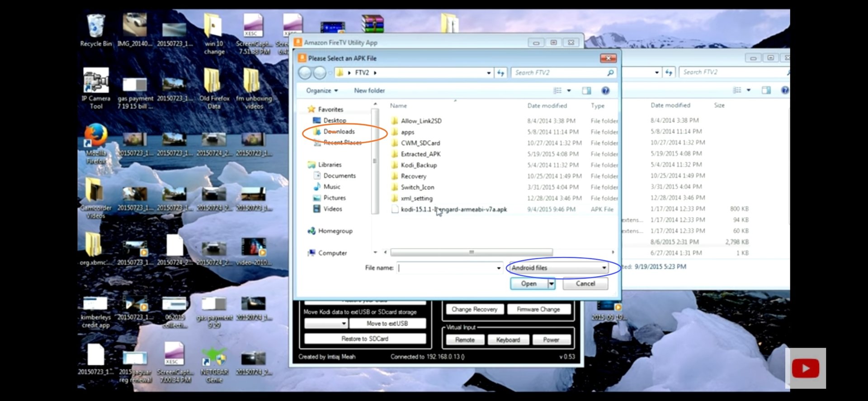Open the address bar history dropdown in the dialog
The image size is (868, 401).
point(489,73)
